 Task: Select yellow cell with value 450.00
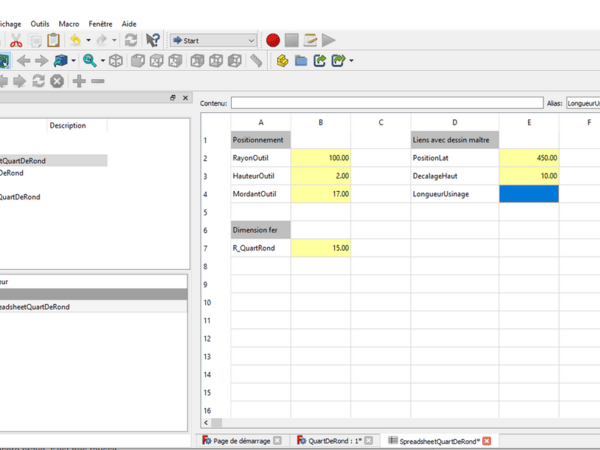pos(529,158)
